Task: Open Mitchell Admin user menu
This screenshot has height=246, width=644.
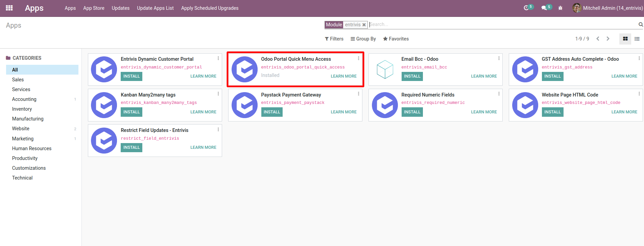Action: pos(607,8)
